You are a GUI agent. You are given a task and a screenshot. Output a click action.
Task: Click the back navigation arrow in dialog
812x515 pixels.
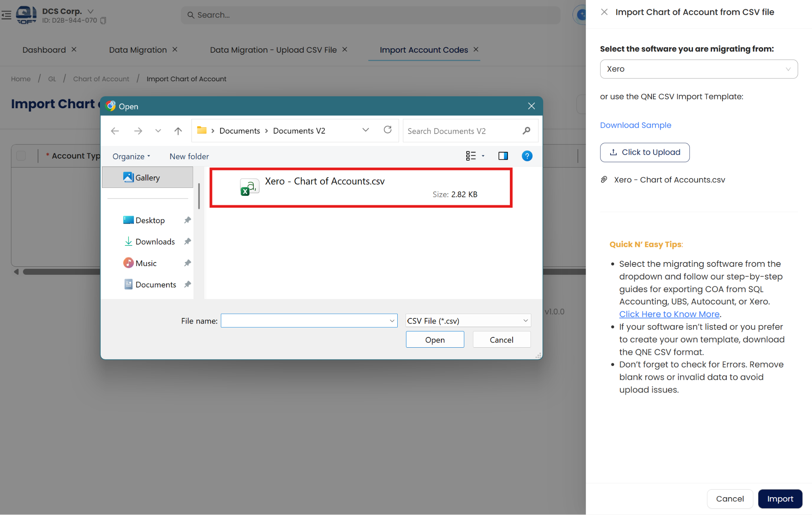115,131
